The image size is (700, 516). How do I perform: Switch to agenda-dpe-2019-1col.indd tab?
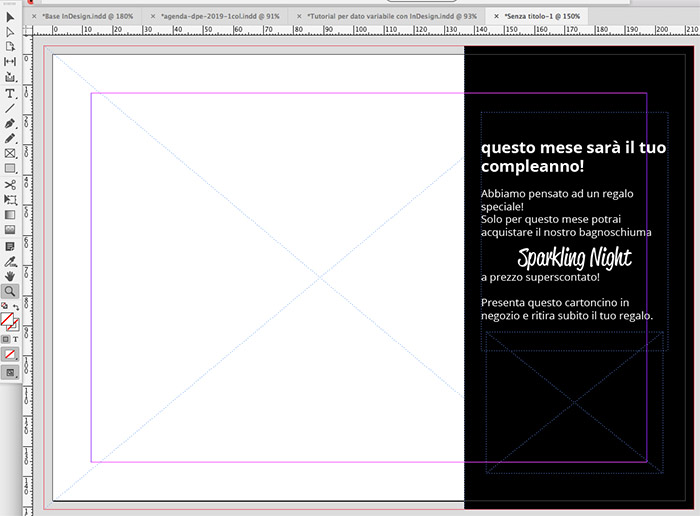pos(220,16)
